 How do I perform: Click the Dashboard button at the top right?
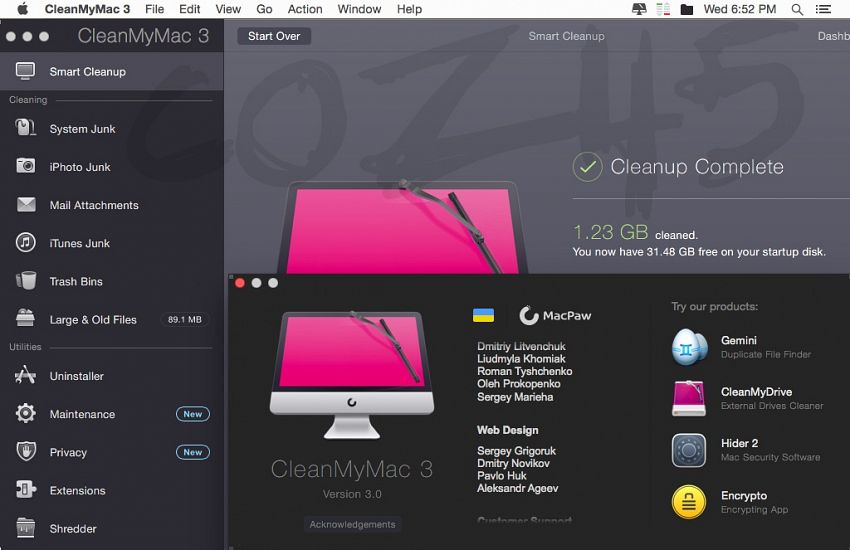coord(833,36)
